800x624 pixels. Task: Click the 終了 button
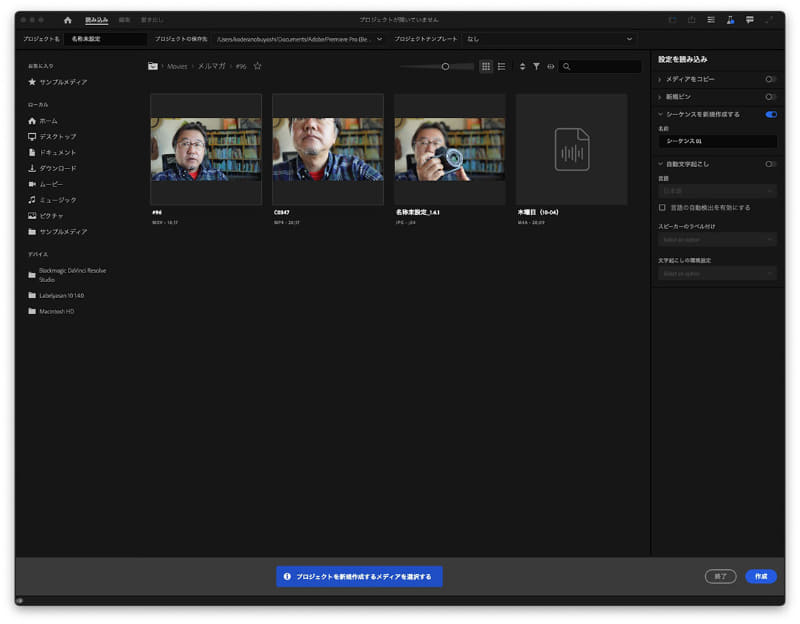720,576
